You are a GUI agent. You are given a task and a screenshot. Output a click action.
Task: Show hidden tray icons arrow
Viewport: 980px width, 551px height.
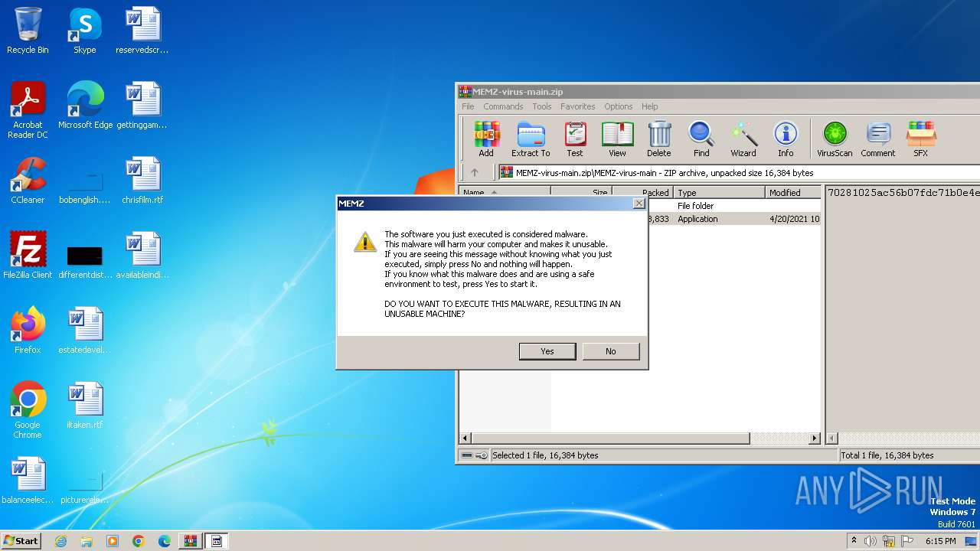click(x=854, y=540)
